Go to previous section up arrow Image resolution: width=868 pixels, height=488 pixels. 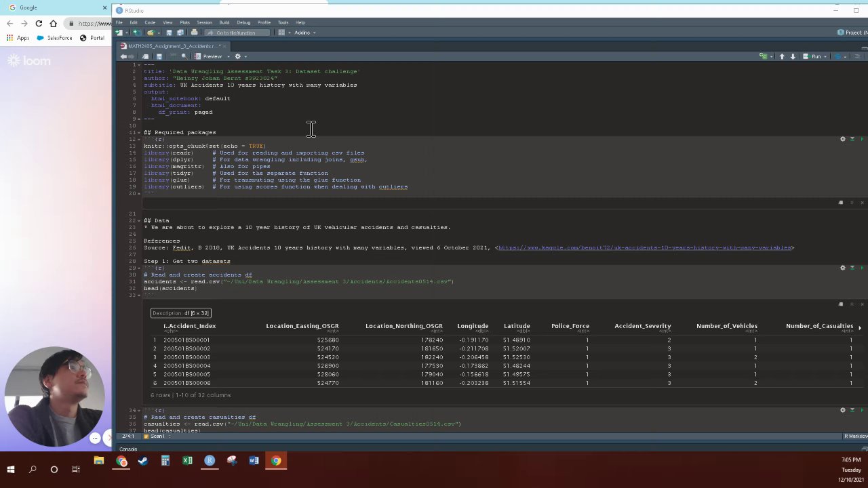point(782,56)
